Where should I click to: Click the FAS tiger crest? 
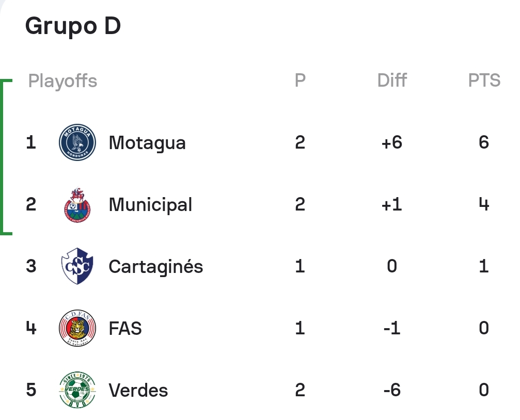(x=77, y=328)
